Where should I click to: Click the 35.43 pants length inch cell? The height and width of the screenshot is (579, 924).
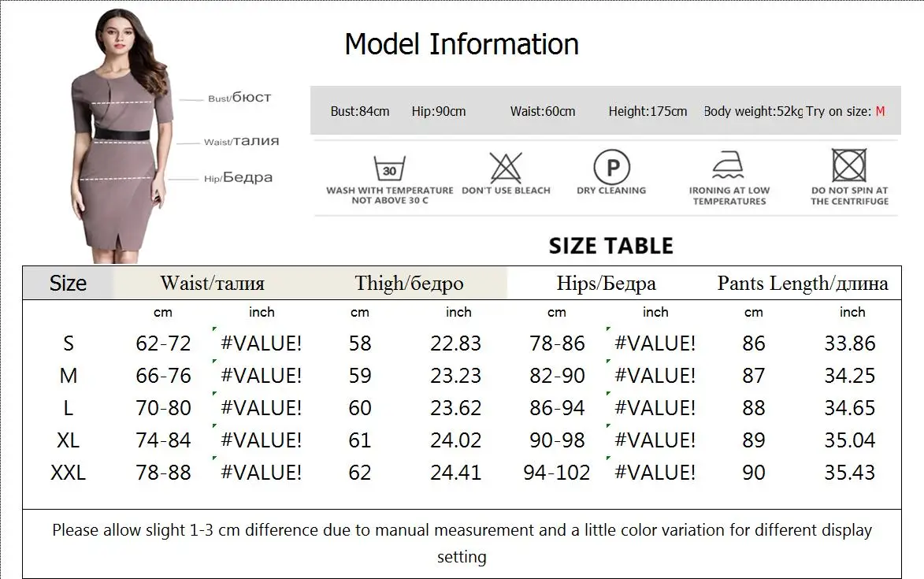(x=850, y=473)
